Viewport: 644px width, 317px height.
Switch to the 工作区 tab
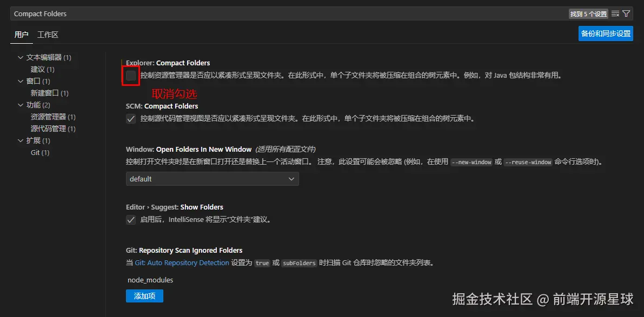pos(48,34)
